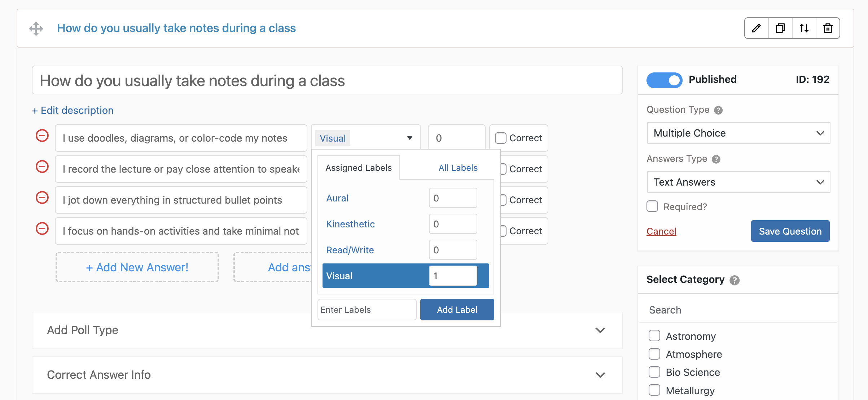This screenshot has height=400, width=868.
Task: Click the drag handle cross-arrows icon
Action: click(36, 28)
